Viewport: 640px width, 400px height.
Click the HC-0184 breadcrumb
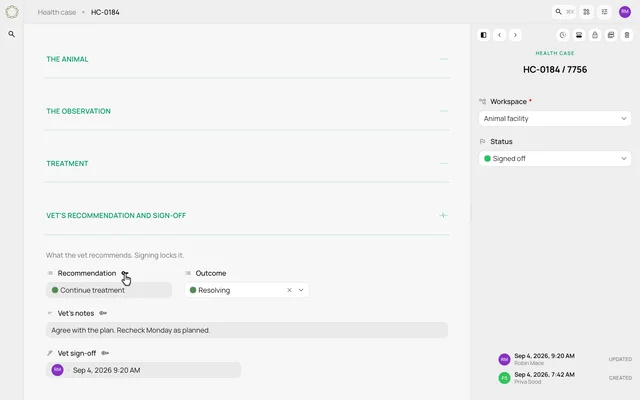(105, 12)
